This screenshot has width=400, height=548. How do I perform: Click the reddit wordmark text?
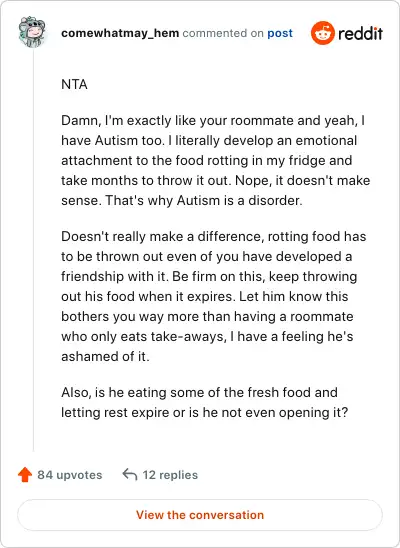click(x=360, y=34)
